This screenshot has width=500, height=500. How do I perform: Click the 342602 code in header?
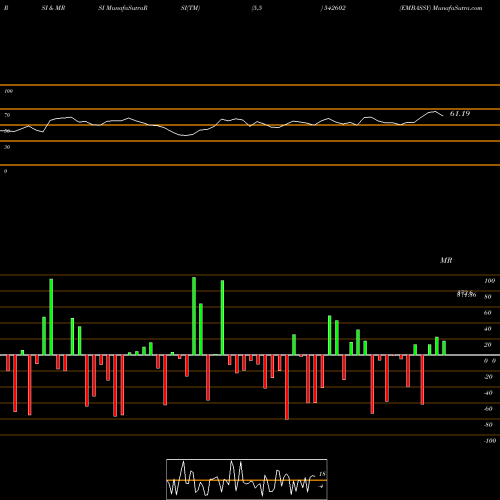(x=335, y=8)
